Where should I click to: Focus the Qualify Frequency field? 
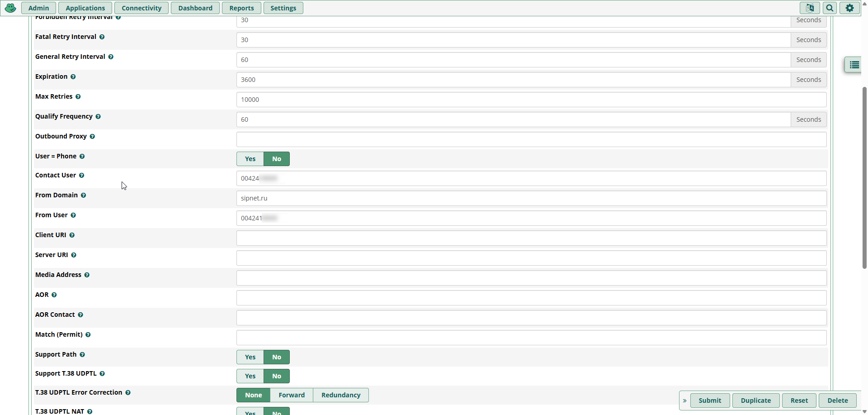[514, 119]
